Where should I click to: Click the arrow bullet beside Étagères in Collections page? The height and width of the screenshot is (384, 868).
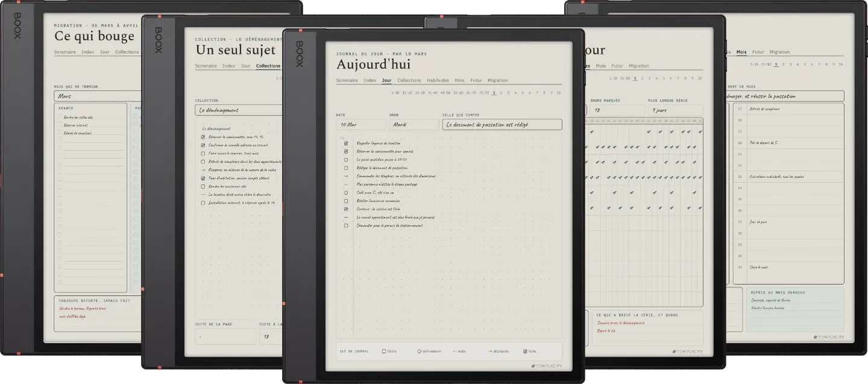[x=203, y=170]
